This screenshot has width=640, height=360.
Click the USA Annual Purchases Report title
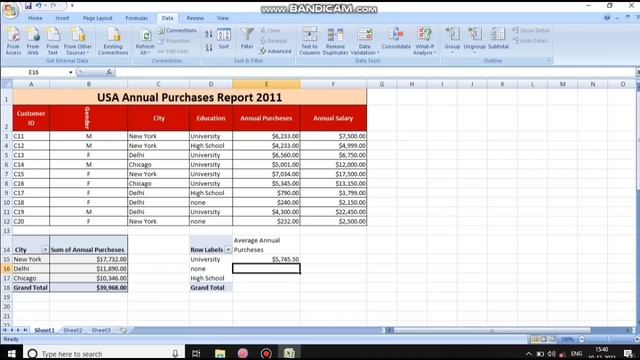189,98
